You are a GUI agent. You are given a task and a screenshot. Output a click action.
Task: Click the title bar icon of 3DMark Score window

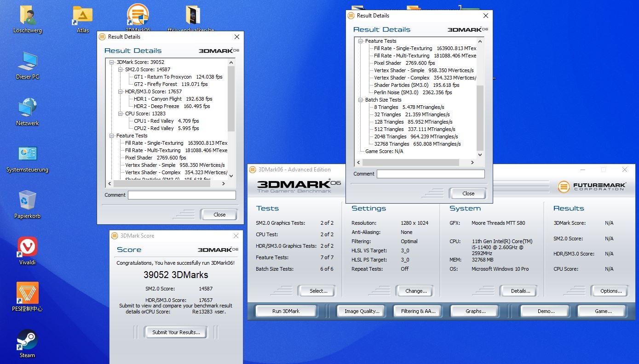[115, 236]
